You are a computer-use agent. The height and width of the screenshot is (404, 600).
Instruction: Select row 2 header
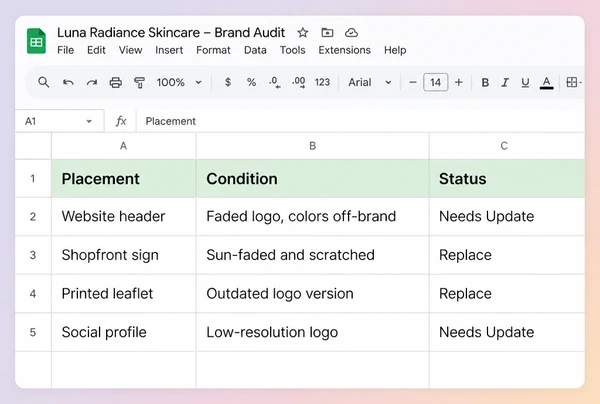click(x=33, y=217)
